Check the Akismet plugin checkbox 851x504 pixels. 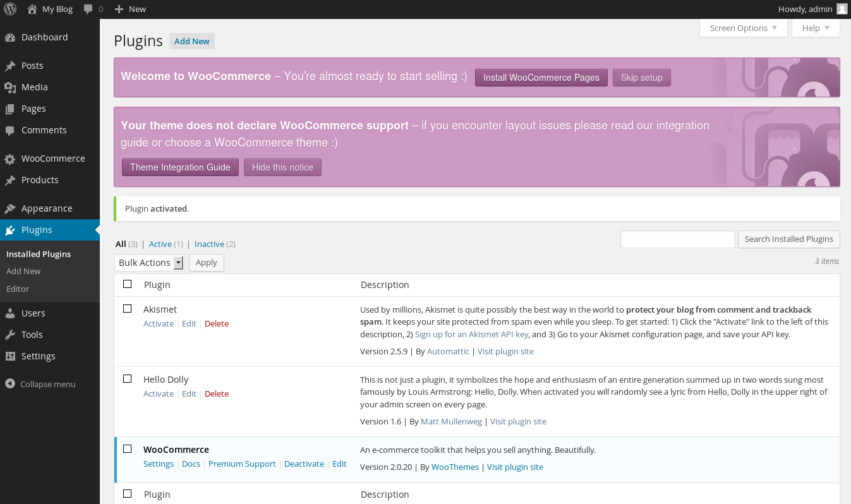point(128,309)
